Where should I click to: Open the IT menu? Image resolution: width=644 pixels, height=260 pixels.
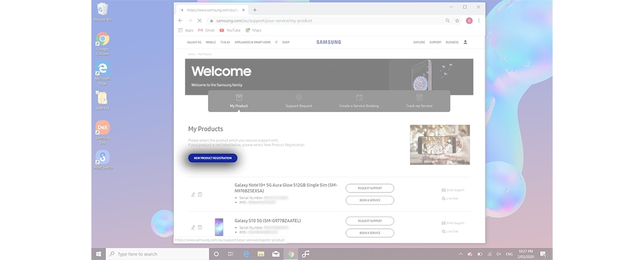click(x=276, y=42)
